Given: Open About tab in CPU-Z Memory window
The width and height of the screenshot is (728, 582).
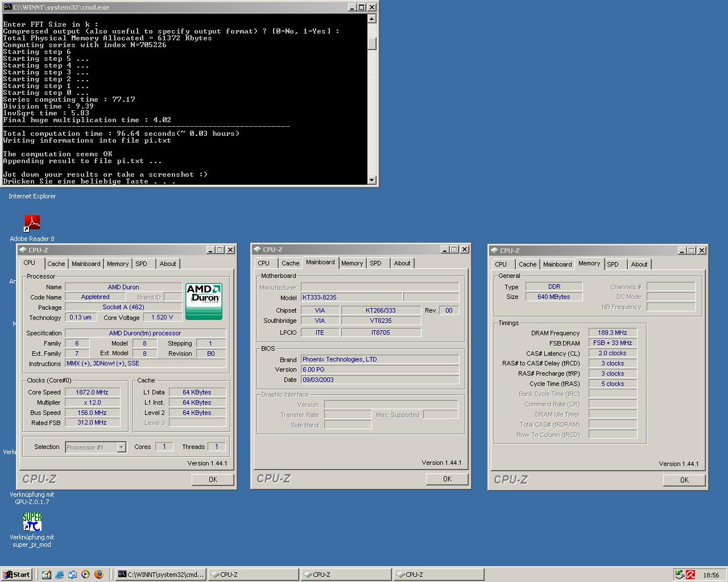Looking at the screenshot, I should (639, 264).
